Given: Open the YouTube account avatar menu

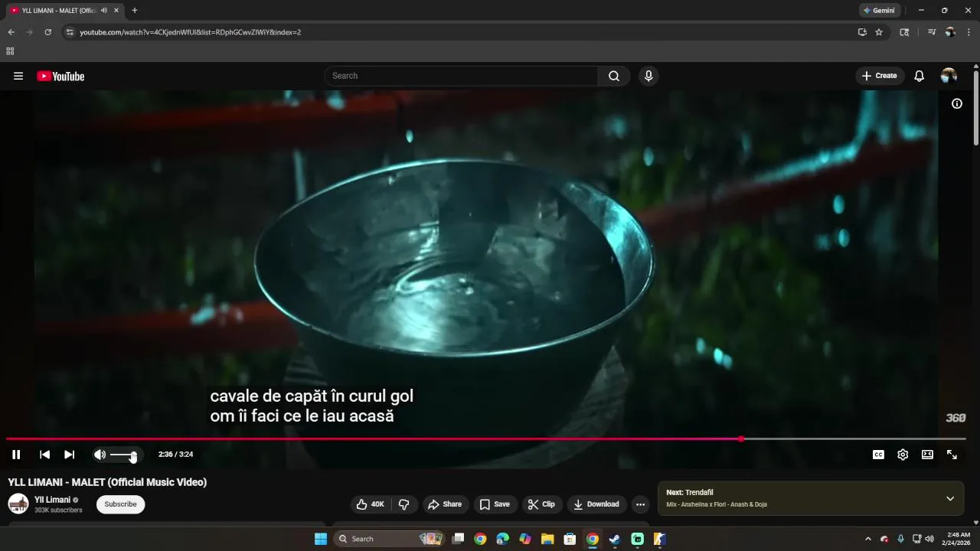Looking at the screenshot, I should click(x=949, y=76).
